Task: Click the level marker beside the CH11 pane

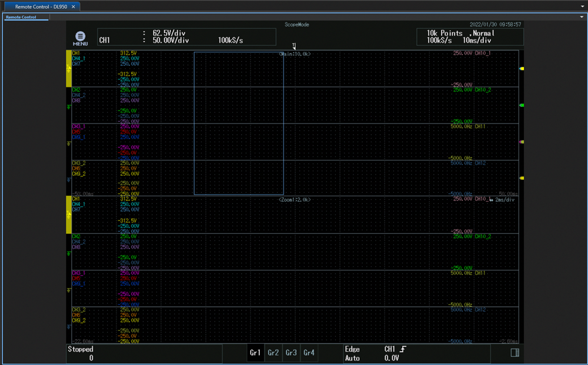Action: click(x=522, y=142)
